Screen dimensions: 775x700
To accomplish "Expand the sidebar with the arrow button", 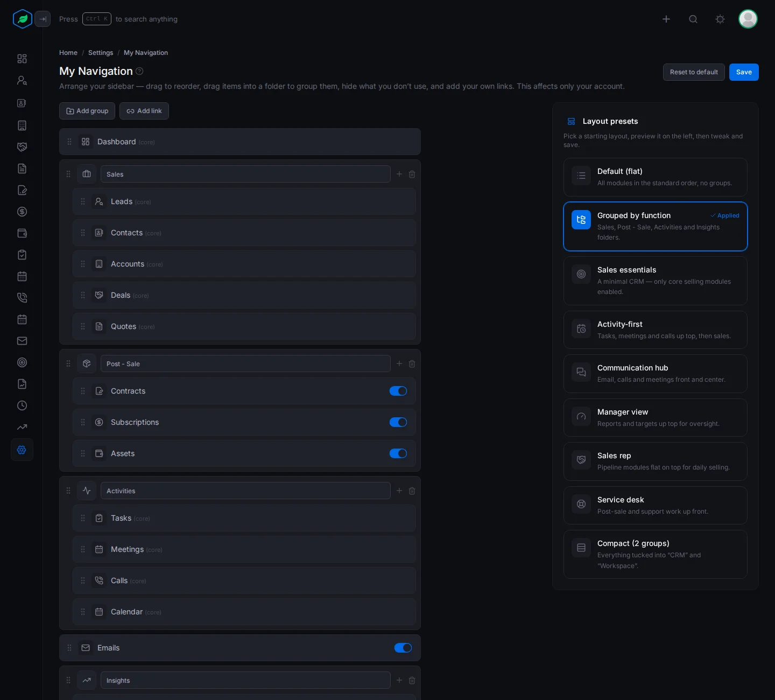I will click(x=43, y=19).
